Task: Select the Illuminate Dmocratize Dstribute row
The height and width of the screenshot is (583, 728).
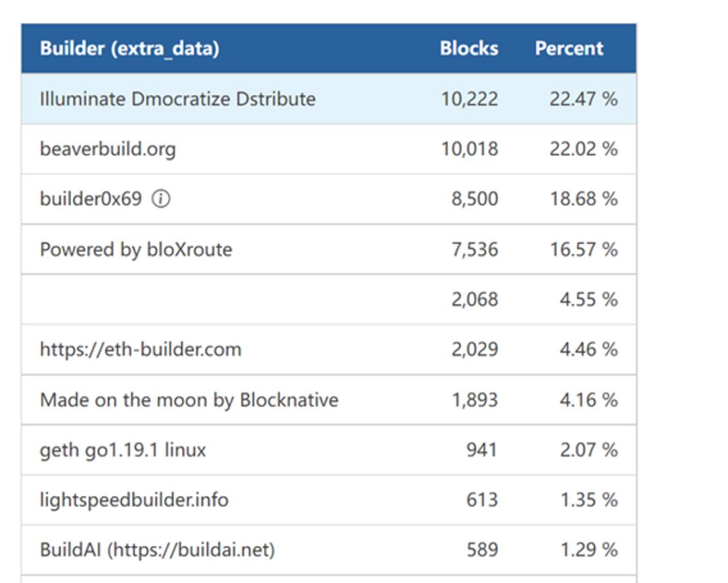Action: pos(177,99)
